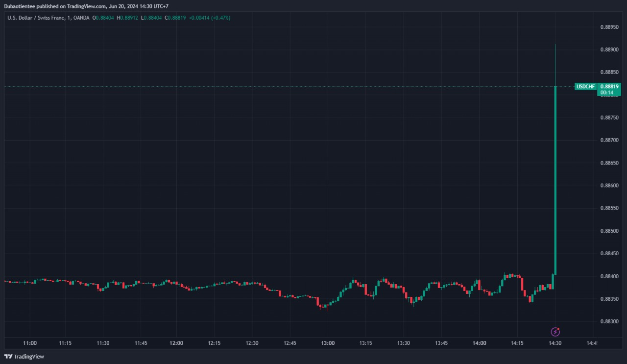Image resolution: width=627 pixels, height=364 pixels.
Task: Click the 14:30 time axis label
Action: point(555,343)
